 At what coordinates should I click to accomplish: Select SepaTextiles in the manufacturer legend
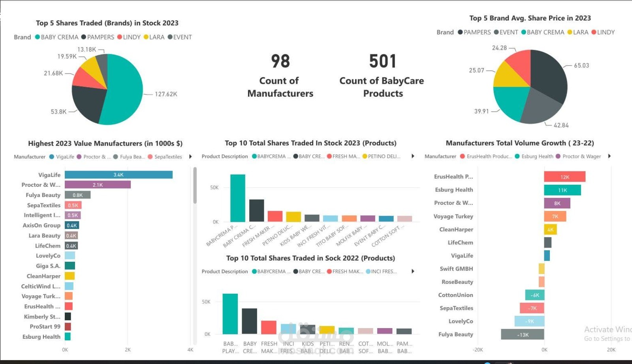(165, 157)
